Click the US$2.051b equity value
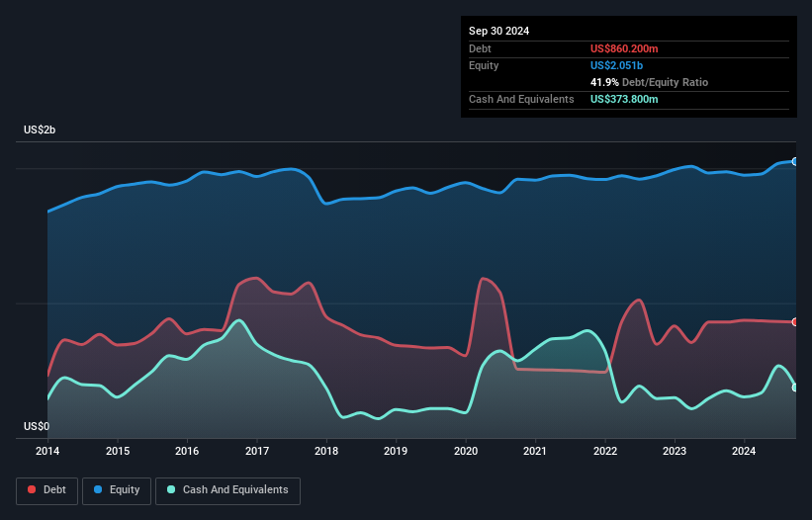The height and width of the screenshot is (520, 812). (616, 65)
